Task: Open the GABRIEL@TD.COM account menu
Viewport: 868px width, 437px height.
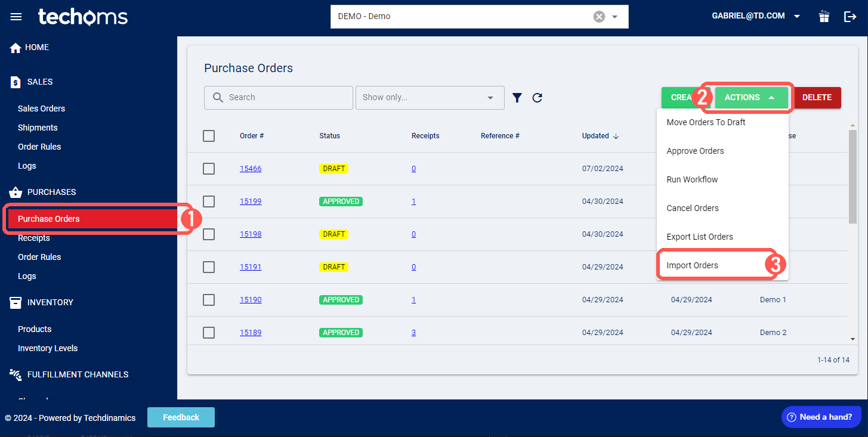Action: click(x=756, y=16)
